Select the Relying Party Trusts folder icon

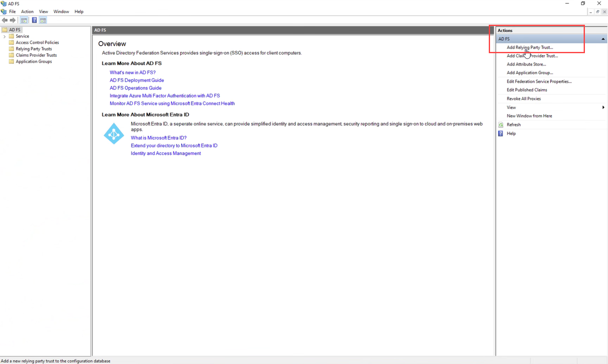(12, 49)
